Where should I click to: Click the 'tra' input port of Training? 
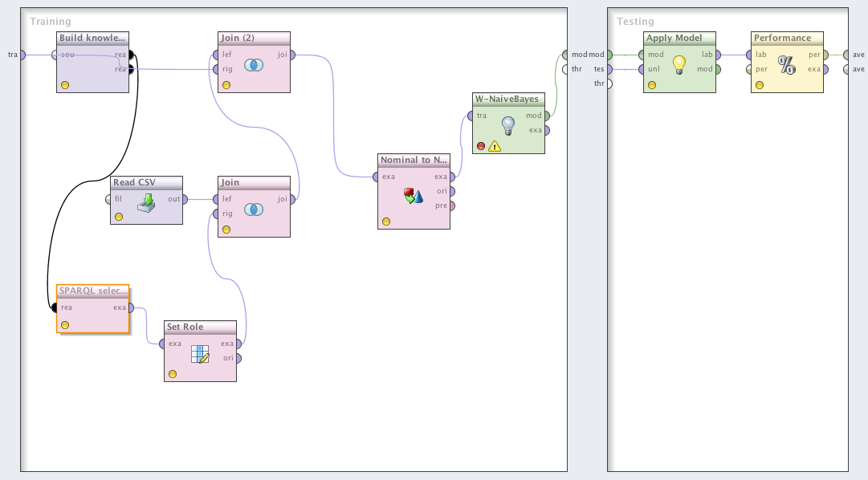coord(22,55)
